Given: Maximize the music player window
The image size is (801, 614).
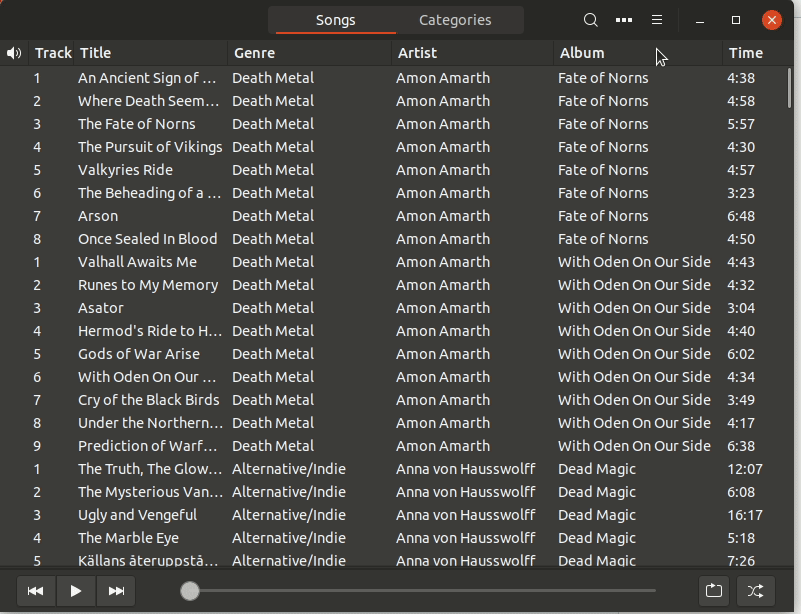Looking at the screenshot, I should pyautogui.click(x=736, y=20).
